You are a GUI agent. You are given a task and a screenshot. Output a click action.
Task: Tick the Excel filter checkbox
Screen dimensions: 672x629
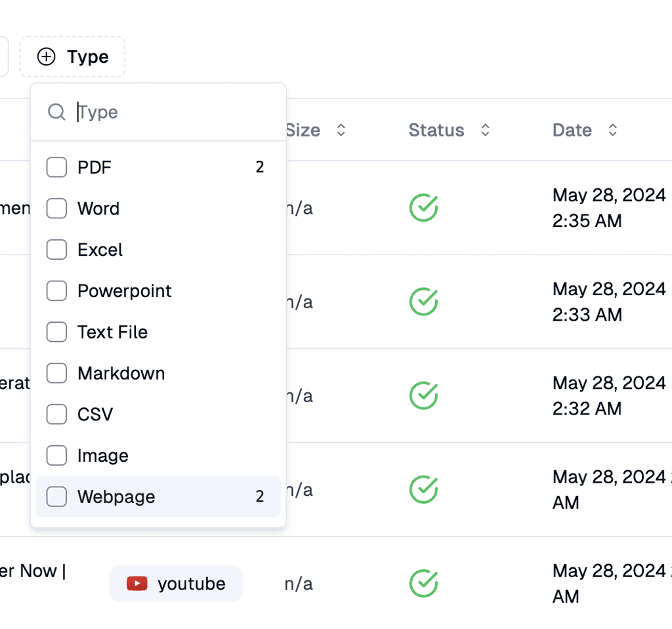pos(56,250)
